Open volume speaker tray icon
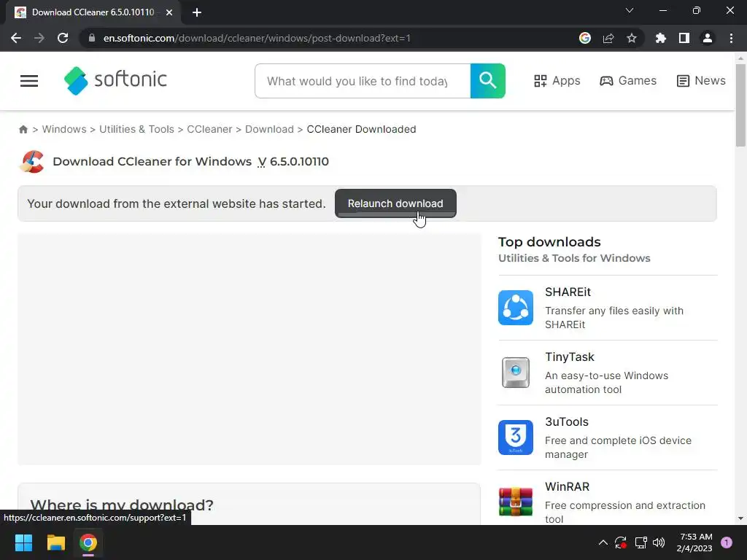The image size is (747, 560). 659,542
